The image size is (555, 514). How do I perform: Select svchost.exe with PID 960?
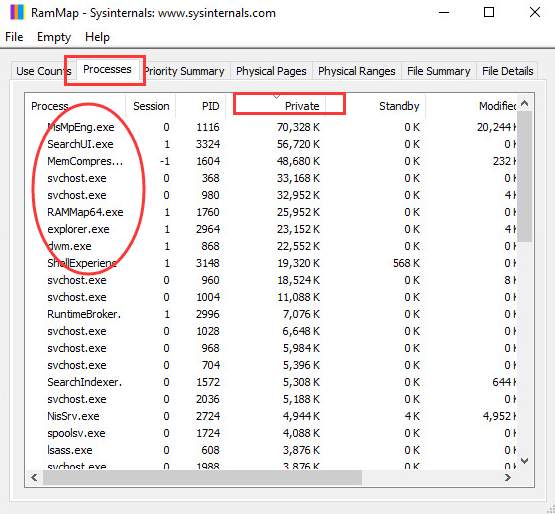(x=271, y=280)
